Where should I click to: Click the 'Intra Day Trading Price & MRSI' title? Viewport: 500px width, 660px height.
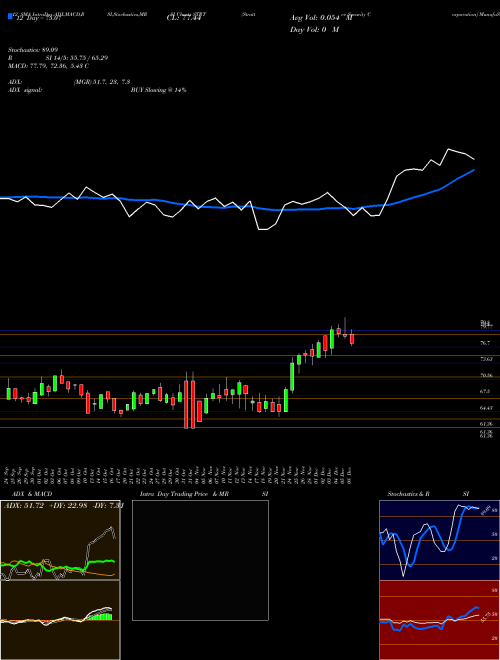pyautogui.click(x=204, y=494)
